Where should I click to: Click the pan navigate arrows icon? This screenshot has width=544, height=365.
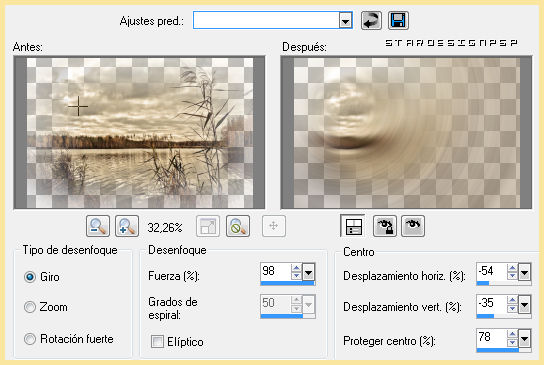coord(274,226)
